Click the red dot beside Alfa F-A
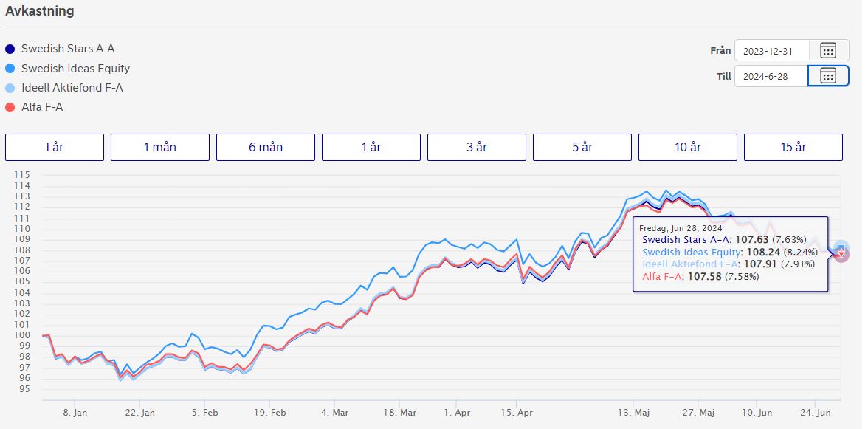The width and height of the screenshot is (868, 429). pyautogui.click(x=10, y=108)
